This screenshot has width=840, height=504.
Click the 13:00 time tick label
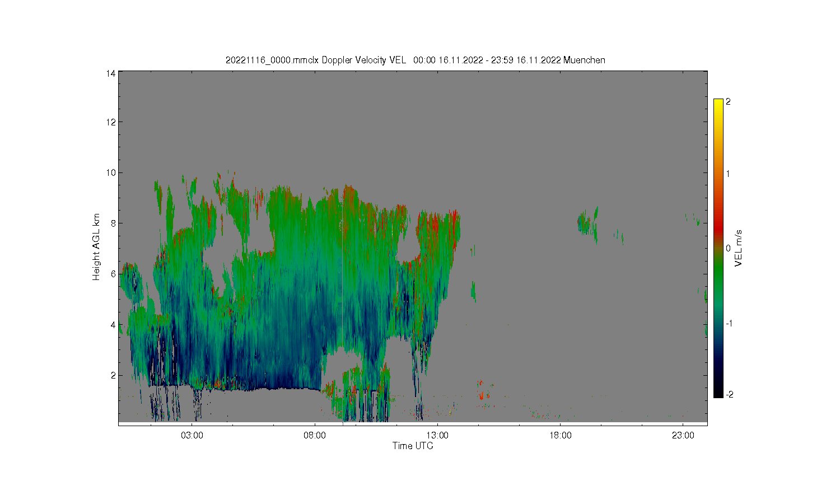[437, 436]
